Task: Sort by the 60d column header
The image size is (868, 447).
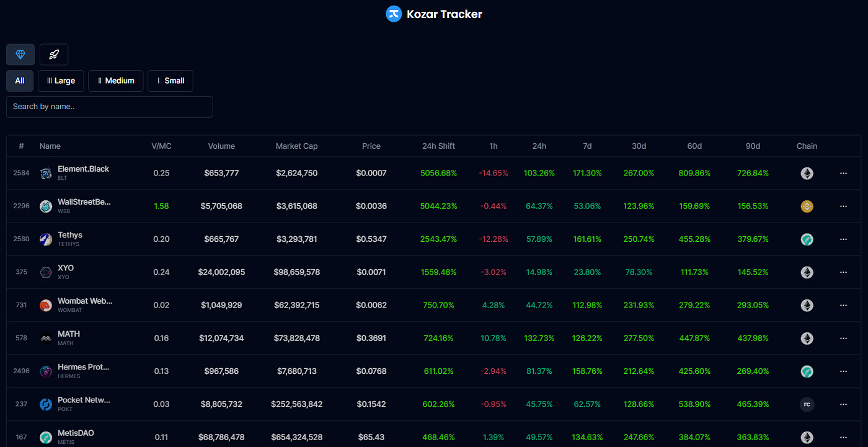Action: tap(694, 146)
